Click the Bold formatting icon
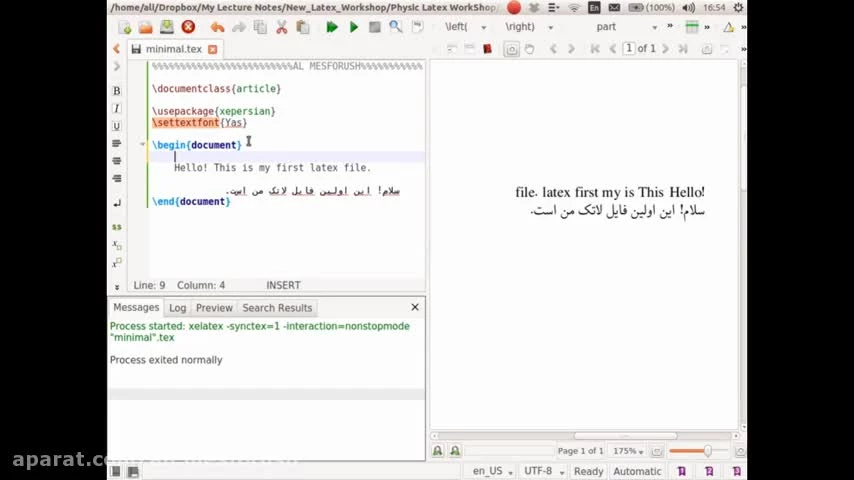854x480 pixels. click(117, 91)
